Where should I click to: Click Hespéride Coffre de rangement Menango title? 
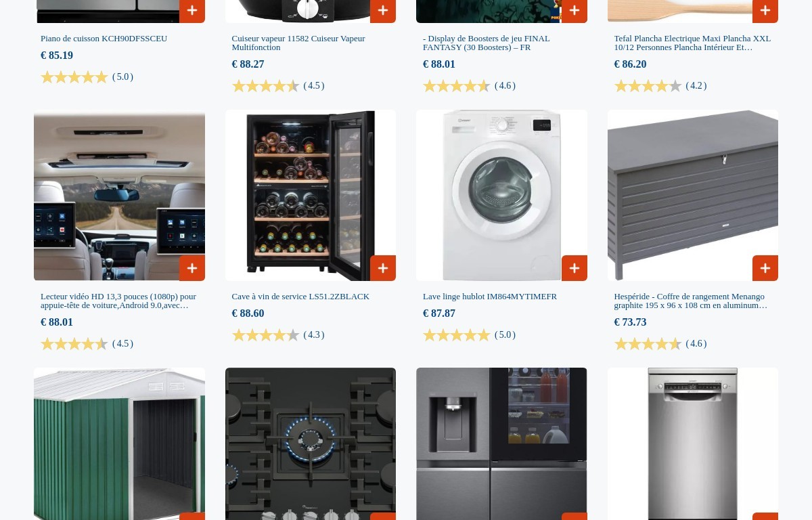[690, 301]
